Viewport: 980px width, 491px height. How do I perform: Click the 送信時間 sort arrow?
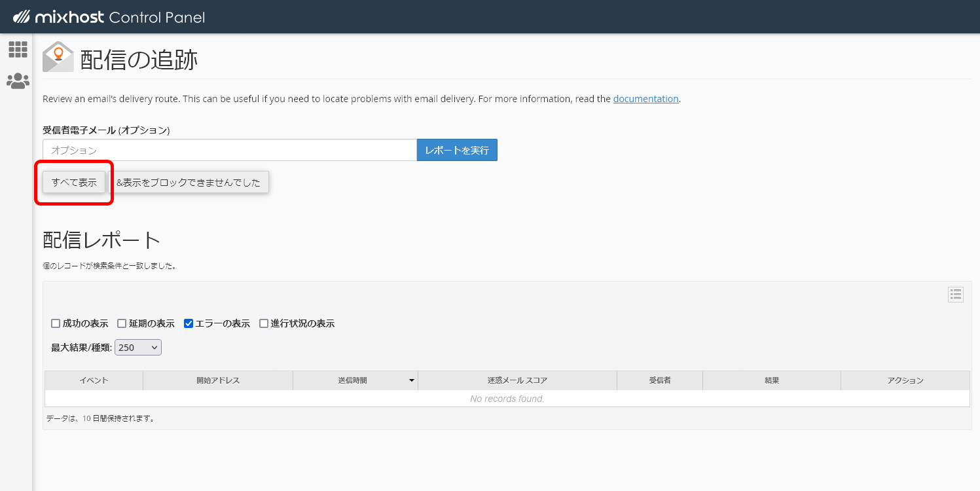pos(412,380)
